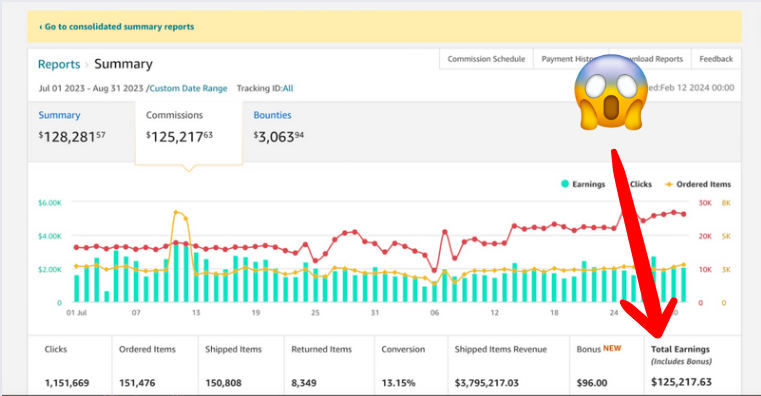
Task: Toggle the Clicks legend series
Action: click(x=640, y=184)
